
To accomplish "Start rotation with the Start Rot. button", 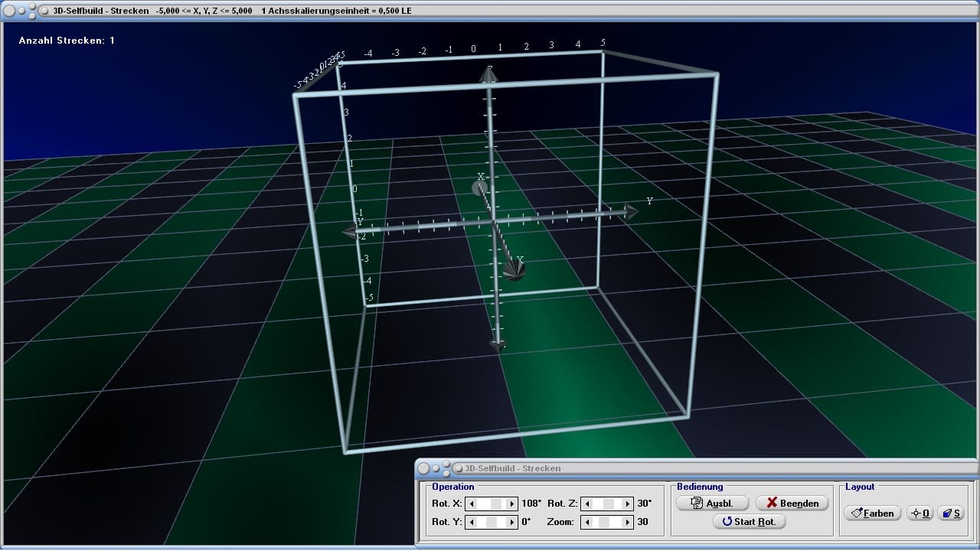I will coord(749,521).
